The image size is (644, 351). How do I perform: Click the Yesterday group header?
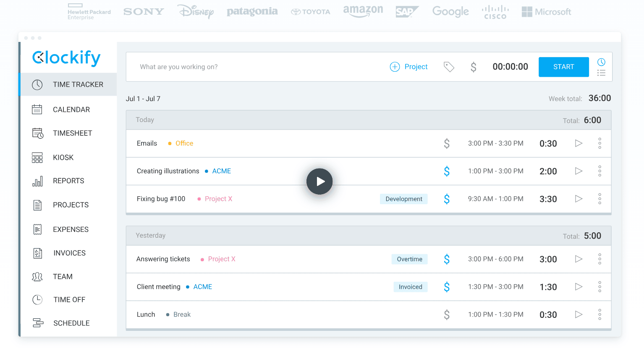point(369,236)
